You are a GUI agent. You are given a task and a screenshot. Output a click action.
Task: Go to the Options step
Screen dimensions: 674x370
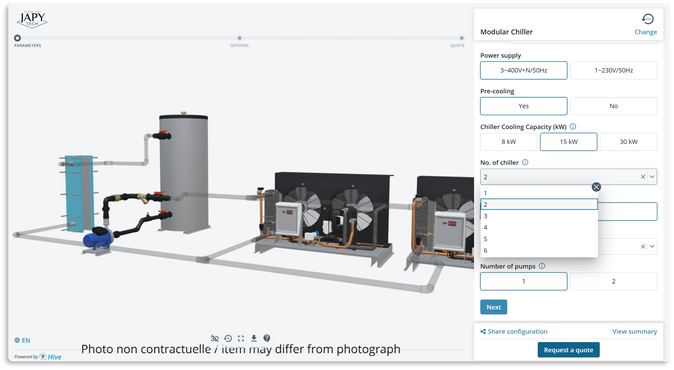(x=239, y=38)
